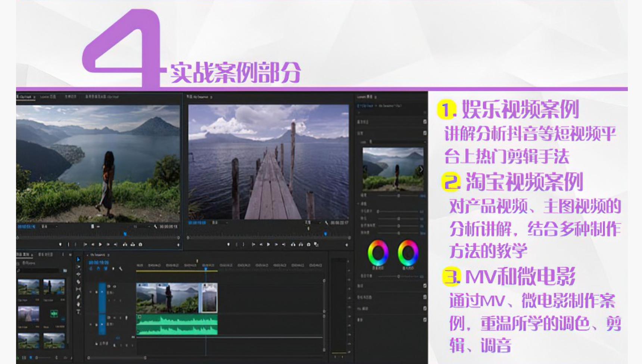Select the Razor tool
Image resolution: width=642 pixels, height=364 pixels.
pyautogui.click(x=78, y=282)
